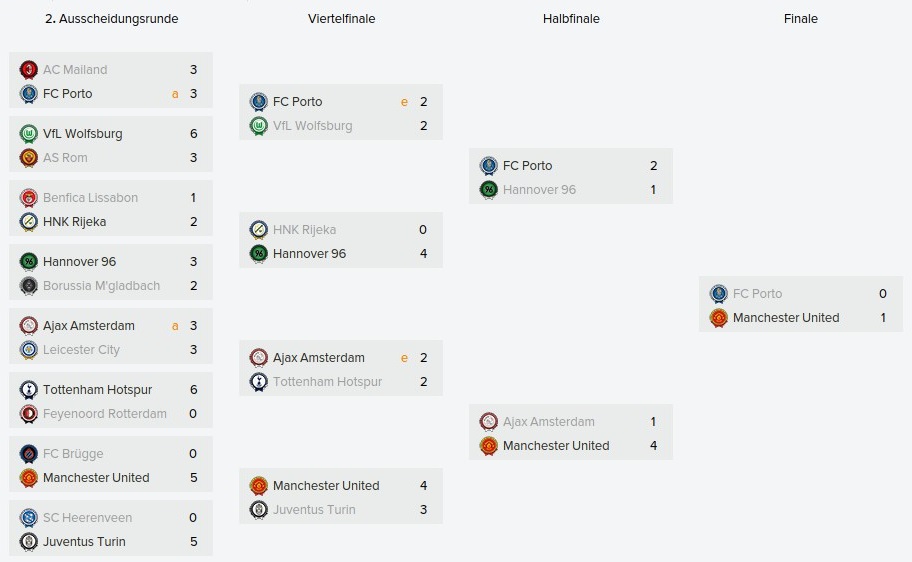
Task: Click Juventus Turin's crest in the Viertelfinale
Action: pyautogui.click(x=258, y=510)
